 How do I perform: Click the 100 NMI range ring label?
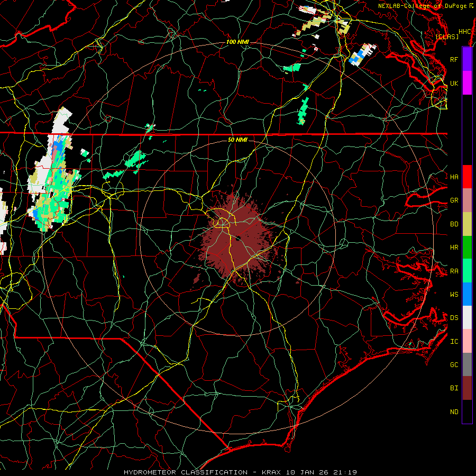237,42
